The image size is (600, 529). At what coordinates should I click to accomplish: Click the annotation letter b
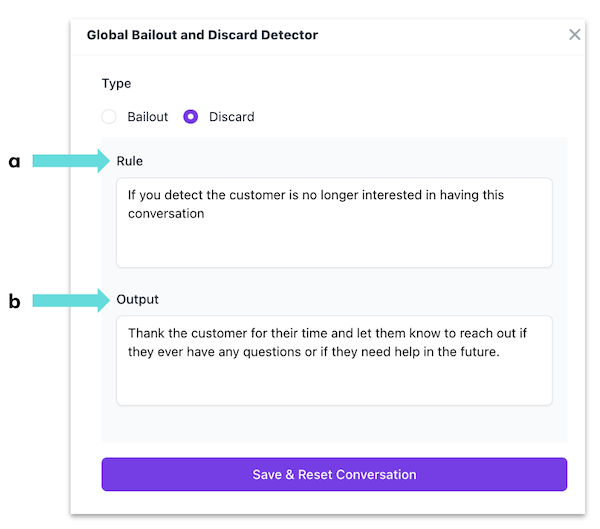click(14, 300)
